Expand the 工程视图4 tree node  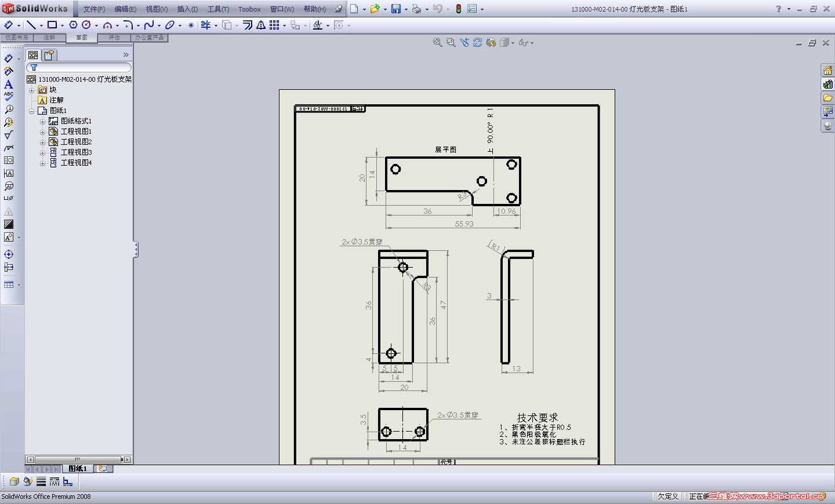[42, 163]
